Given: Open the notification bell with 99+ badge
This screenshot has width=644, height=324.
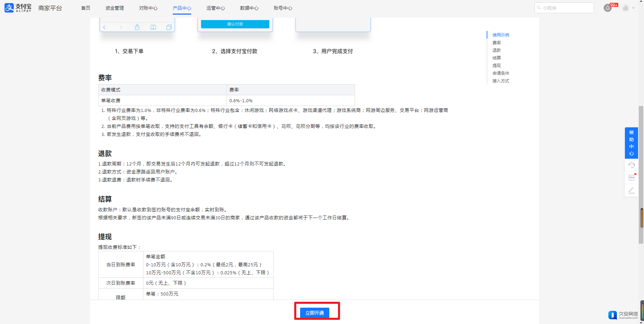Looking at the screenshot, I should (608, 8).
